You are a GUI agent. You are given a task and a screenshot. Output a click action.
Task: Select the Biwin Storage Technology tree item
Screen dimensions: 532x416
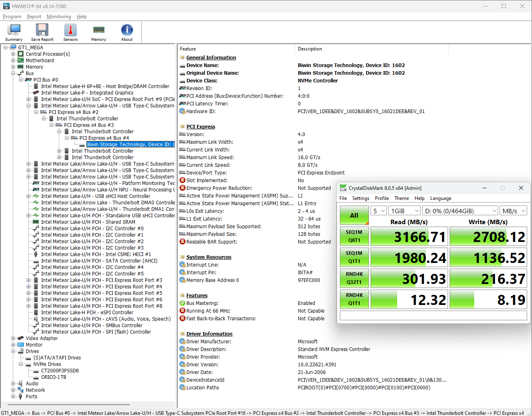point(131,144)
